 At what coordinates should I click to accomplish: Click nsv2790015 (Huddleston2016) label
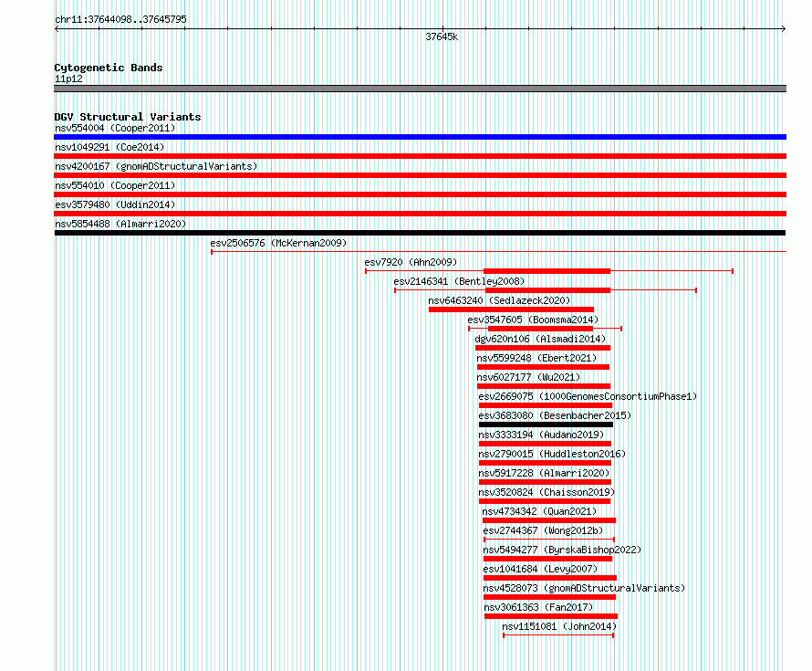[552, 454]
